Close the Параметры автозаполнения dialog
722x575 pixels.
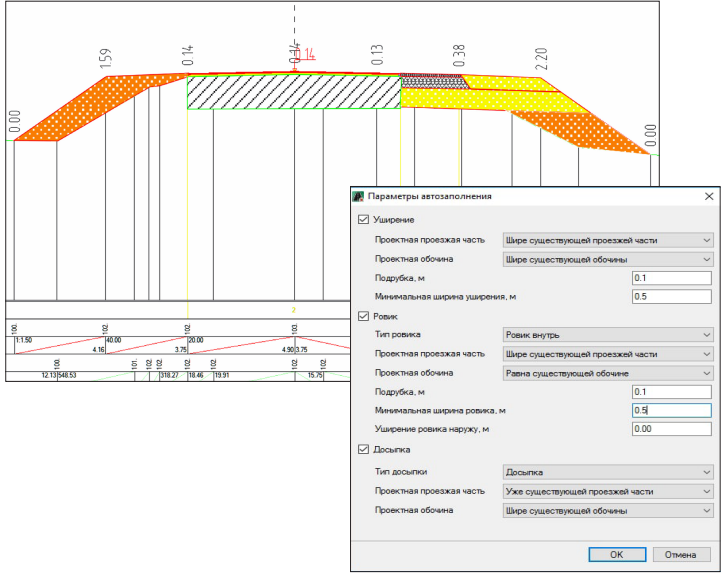coord(709,197)
